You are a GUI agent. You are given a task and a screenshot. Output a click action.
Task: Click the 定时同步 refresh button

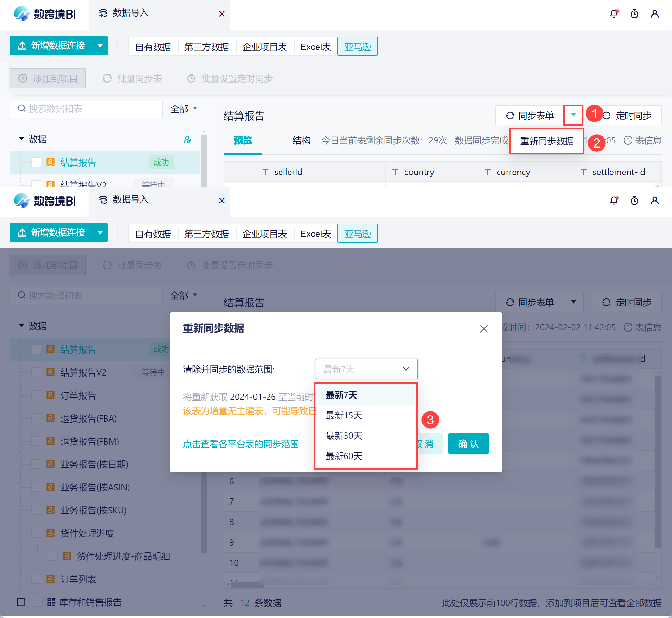tap(626, 115)
